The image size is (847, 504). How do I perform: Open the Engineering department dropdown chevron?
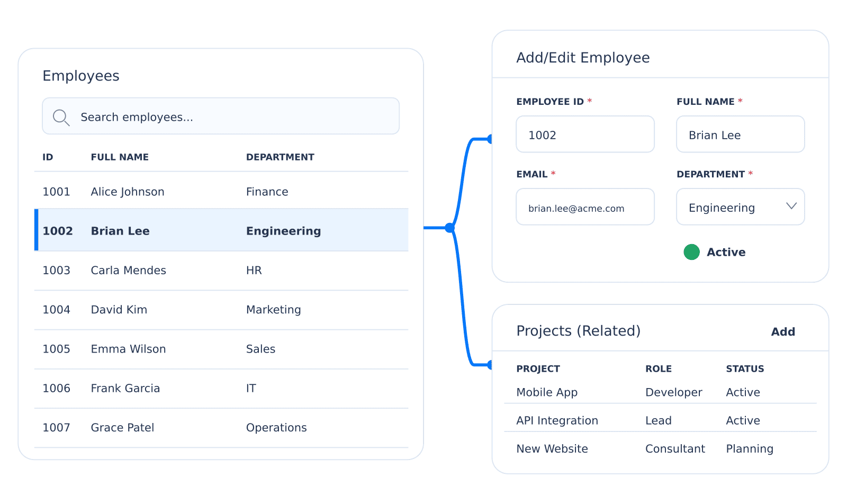click(x=791, y=206)
